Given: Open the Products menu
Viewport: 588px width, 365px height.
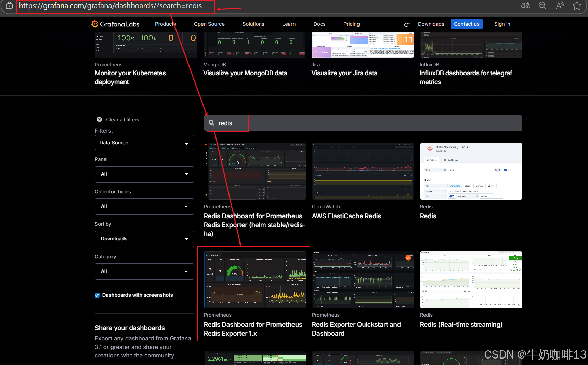Looking at the screenshot, I should point(165,24).
